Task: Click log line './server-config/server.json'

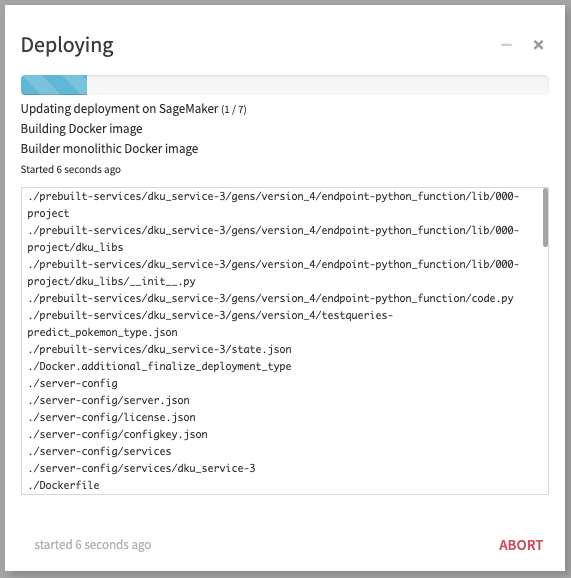Action: 109,400
